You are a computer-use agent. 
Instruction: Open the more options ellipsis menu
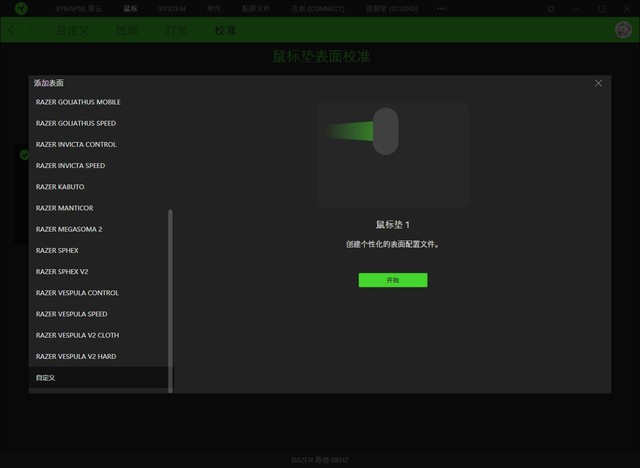click(x=441, y=9)
